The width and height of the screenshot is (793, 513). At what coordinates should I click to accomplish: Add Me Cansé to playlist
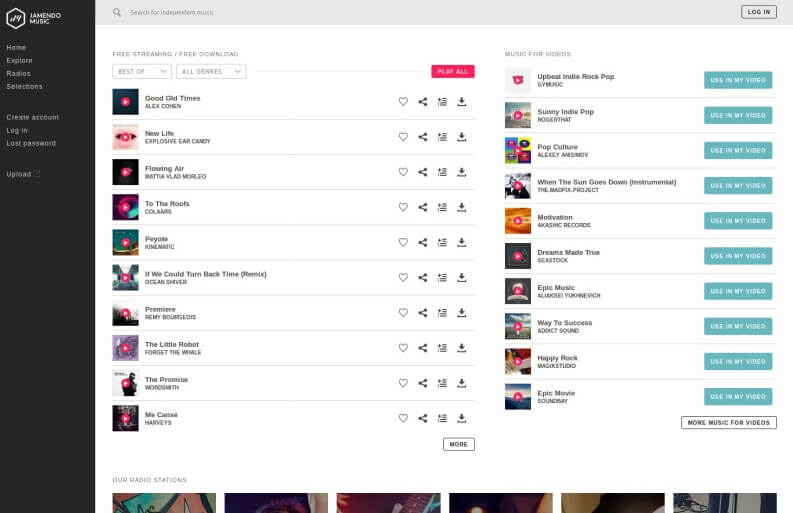click(442, 418)
